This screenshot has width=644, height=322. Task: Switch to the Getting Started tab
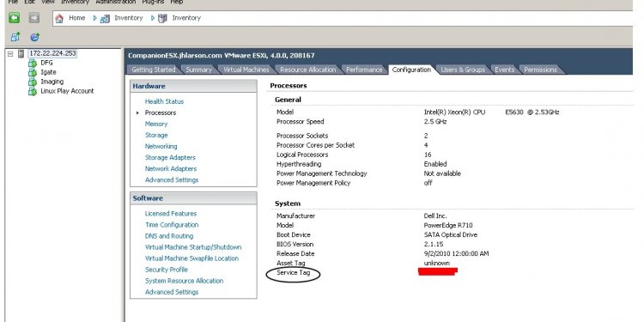pos(153,70)
